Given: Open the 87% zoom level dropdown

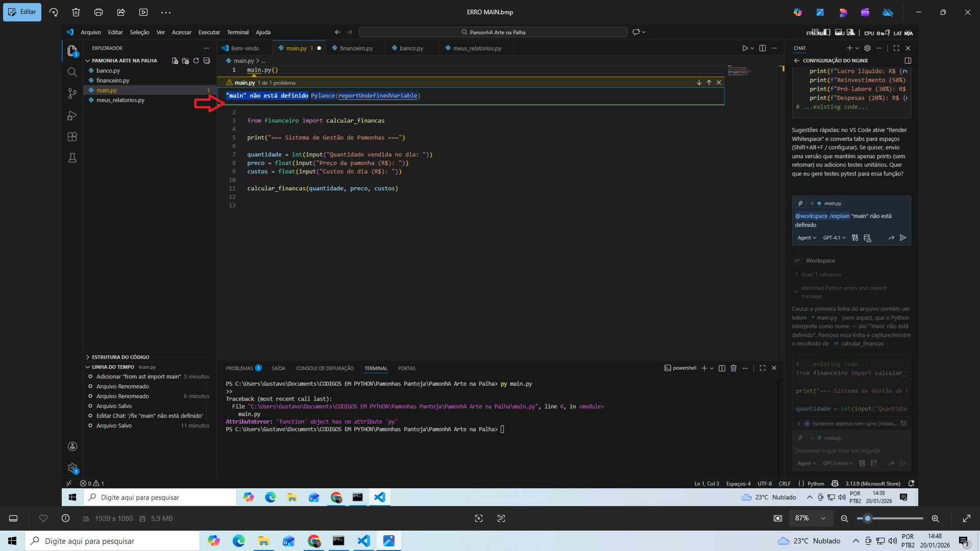Looking at the screenshot, I should tap(811, 518).
